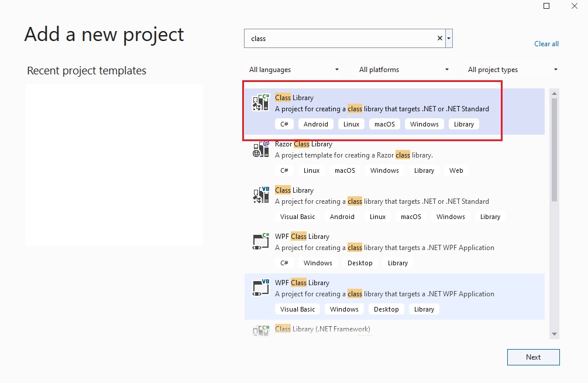This screenshot has width=588, height=383.
Task: Click the Visual Basic Class Library title
Action: (x=294, y=190)
